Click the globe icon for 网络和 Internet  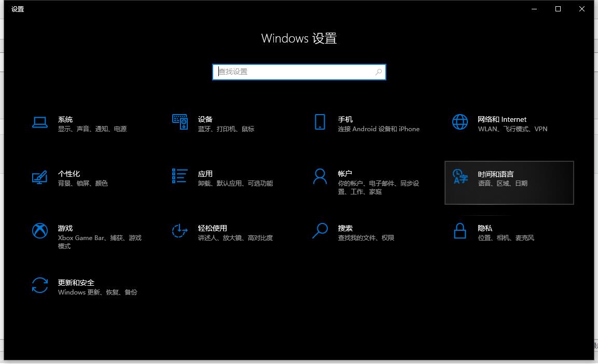460,122
